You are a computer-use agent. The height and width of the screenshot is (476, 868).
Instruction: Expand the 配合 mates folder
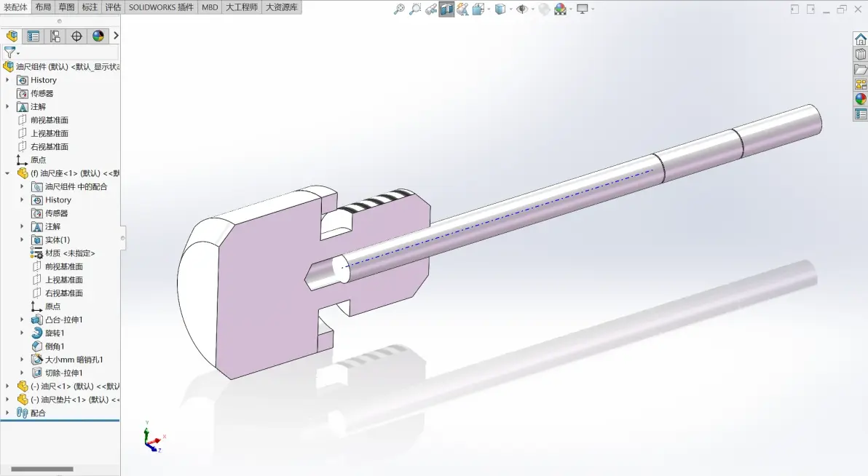[x=7, y=413]
